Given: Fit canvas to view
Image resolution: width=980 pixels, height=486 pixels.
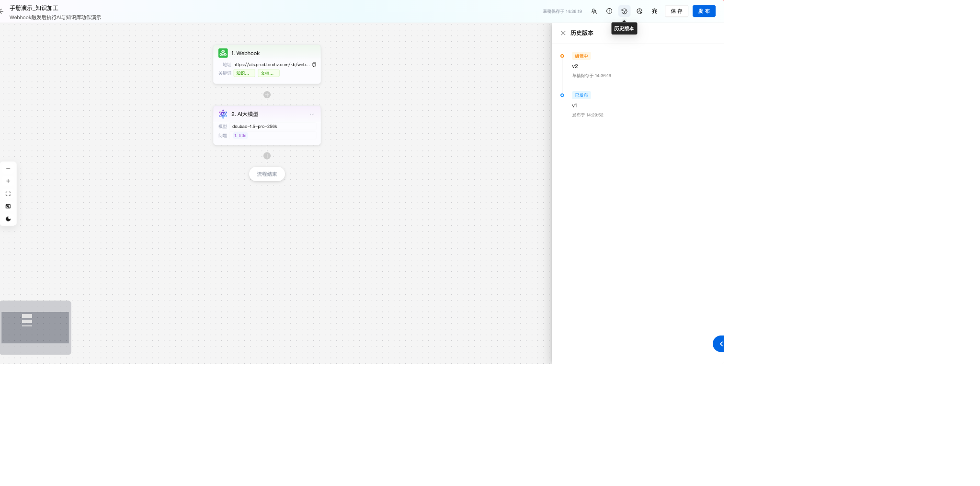Looking at the screenshot, I should pyautogui.click(x=8, y=194).
